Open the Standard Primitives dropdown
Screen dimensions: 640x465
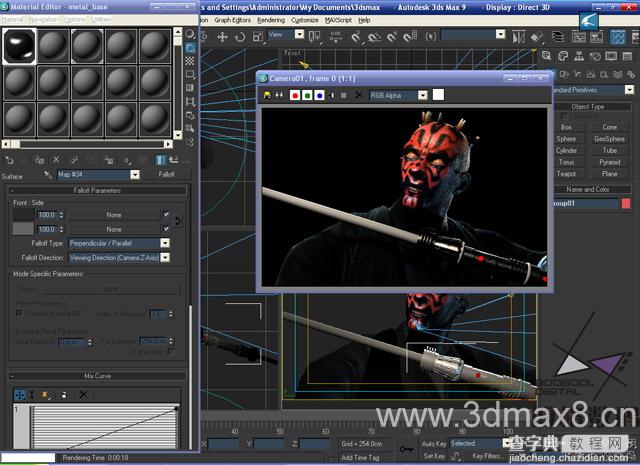click(x=629, y=89)
